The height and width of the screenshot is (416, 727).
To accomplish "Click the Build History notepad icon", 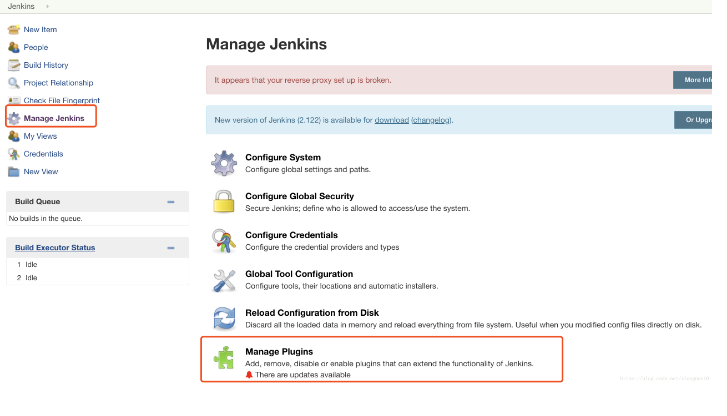I will coord(14,65).
